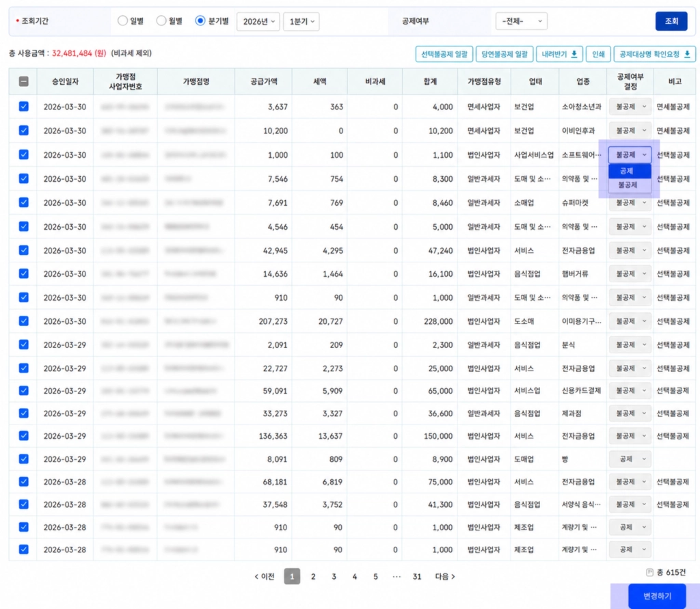Click the page-size icon beside 총 615건

pos(649,572)
